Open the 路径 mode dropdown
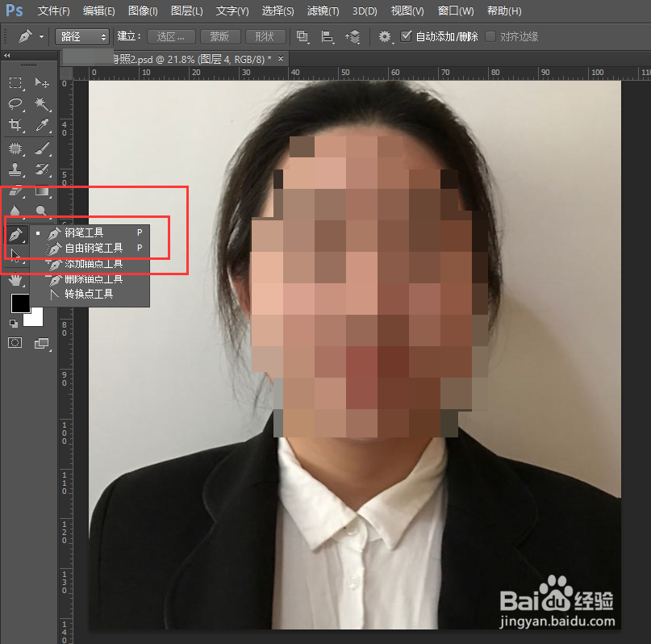Screen dimensions: 651x644 click(82, 36)
